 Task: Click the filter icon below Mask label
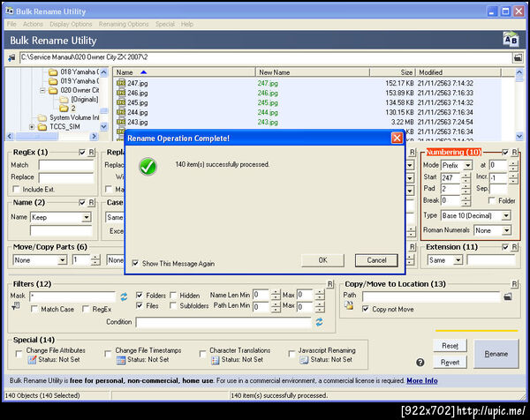[16, 306]
